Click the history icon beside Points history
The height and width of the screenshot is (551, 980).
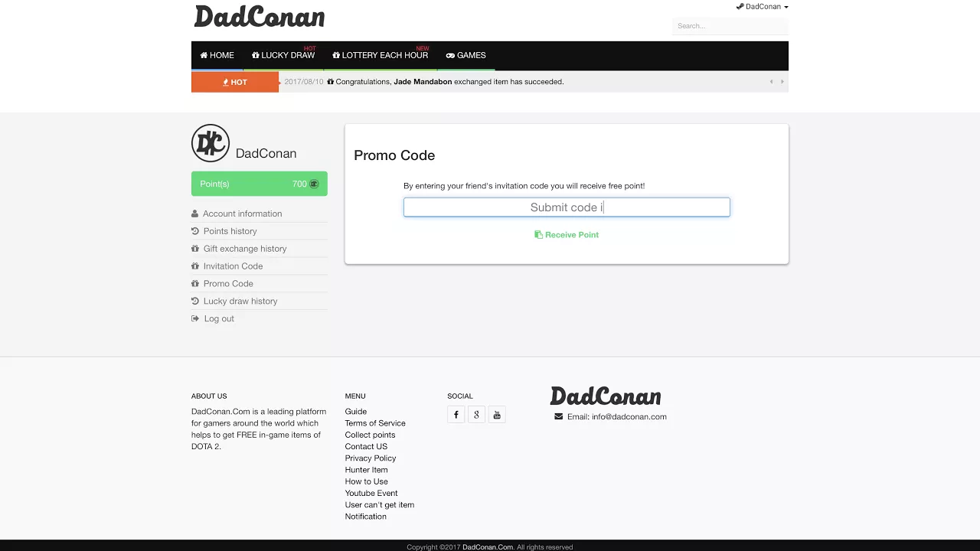point(195,231)
